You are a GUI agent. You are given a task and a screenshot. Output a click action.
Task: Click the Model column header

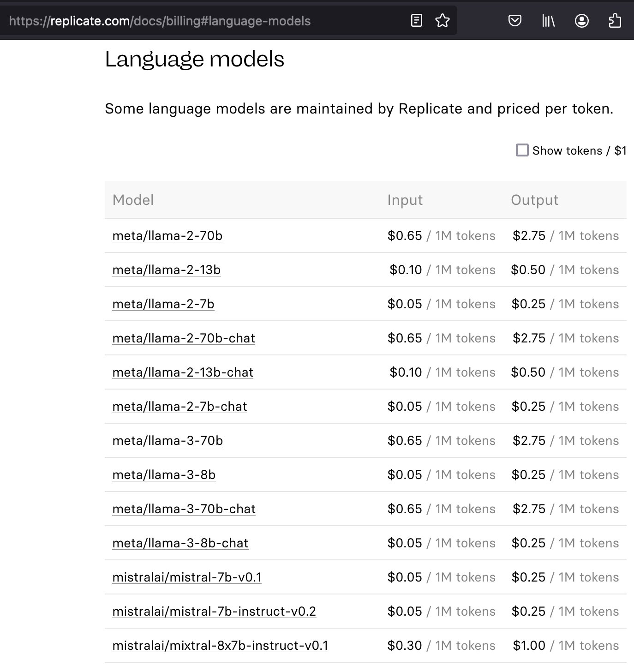click(133, 200)
